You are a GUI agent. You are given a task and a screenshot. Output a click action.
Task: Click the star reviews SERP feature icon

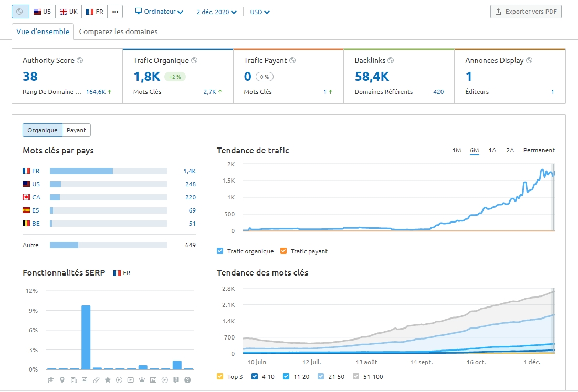pos(108,379)
